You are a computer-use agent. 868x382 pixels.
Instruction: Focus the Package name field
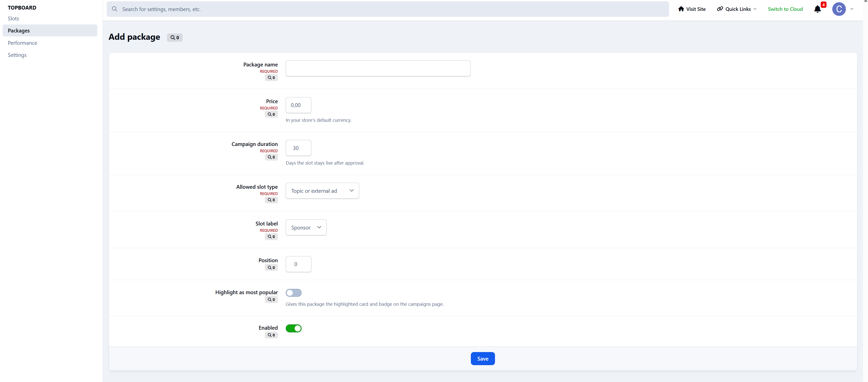click(x=378, y=68)
